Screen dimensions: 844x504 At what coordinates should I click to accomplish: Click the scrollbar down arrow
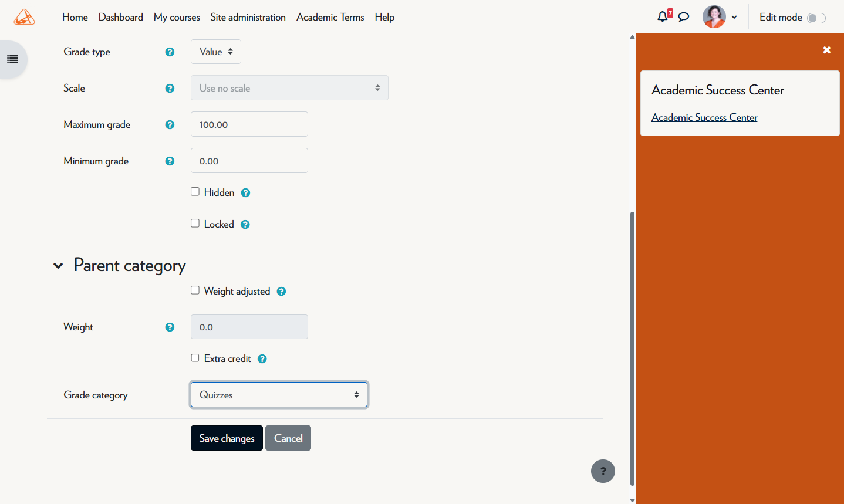[632, 500]
